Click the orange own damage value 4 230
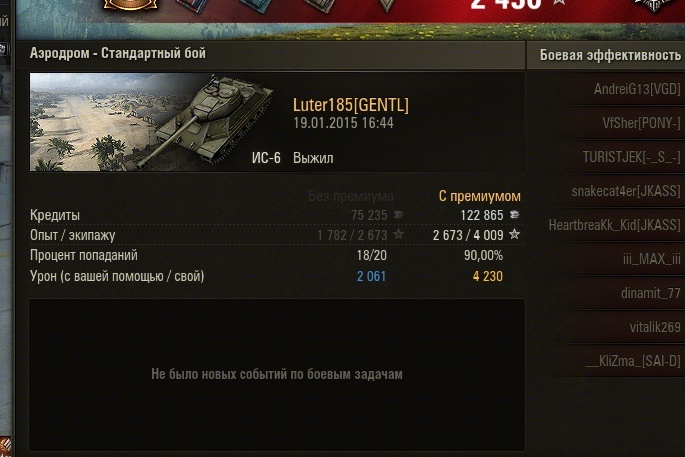 click(488, 276)
